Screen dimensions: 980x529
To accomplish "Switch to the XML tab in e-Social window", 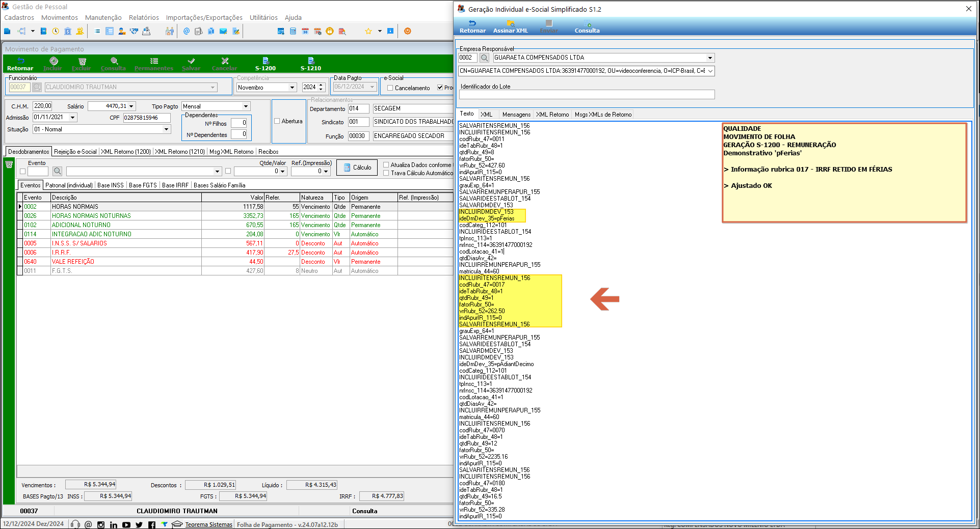I will click(x=487, y=115).
